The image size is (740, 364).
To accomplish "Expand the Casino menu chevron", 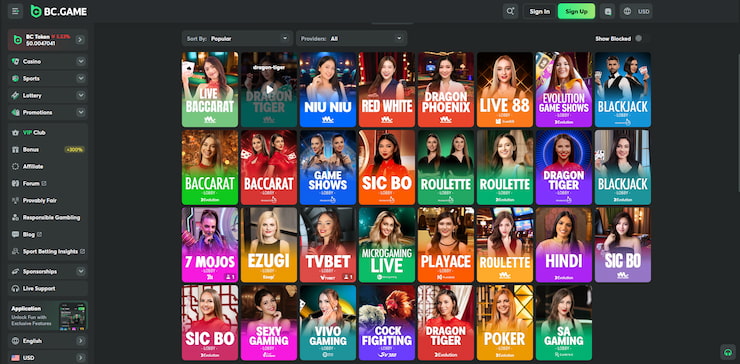I will (81, 61).
